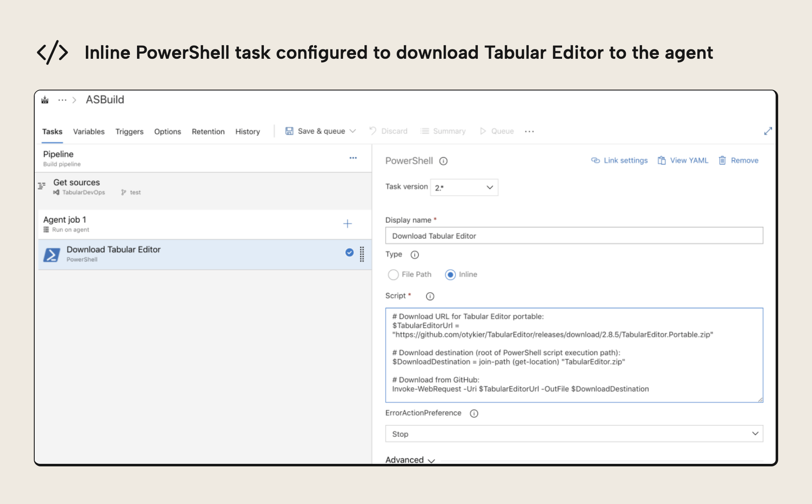Open the Triggers tab
The image size is (812, 504).
[129, 131]
